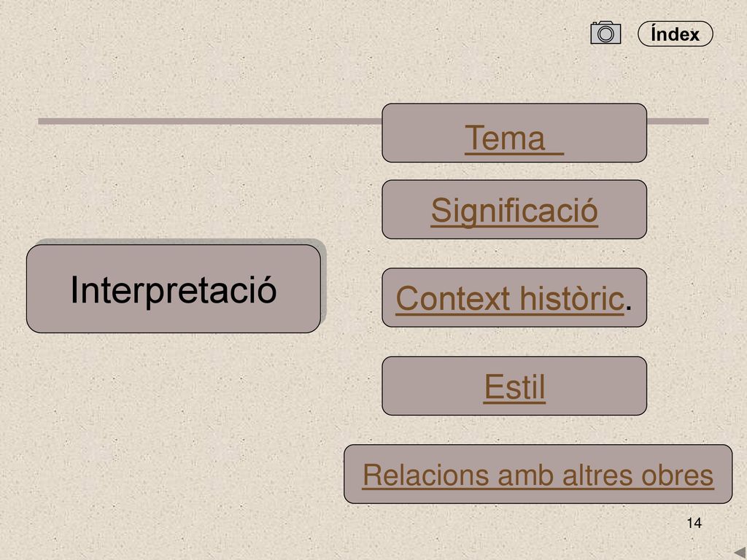This screenshot has width=747, height=560.
Task: Click the rounded box around Significació
Action: click(x=514, y=209)
